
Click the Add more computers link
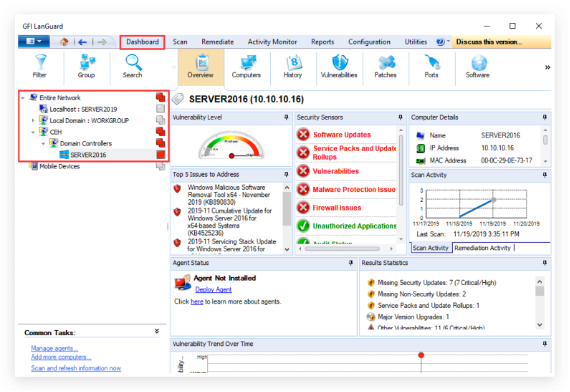click(x=61, y=357)
